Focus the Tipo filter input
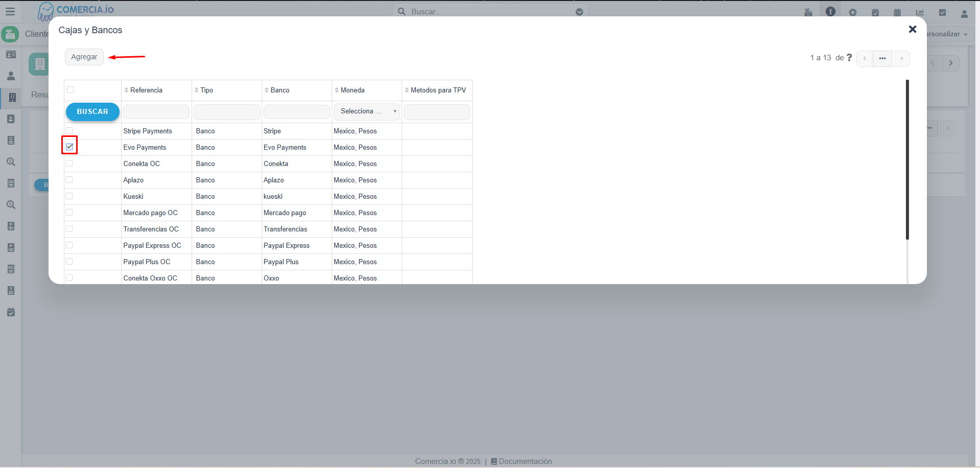 (x=227, y=112)
